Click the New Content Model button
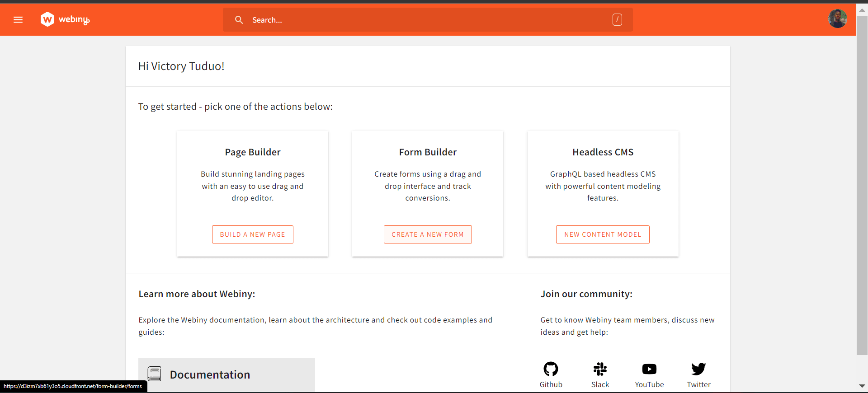Viewport: 868px width, 393px height. [x=603, y=234]
